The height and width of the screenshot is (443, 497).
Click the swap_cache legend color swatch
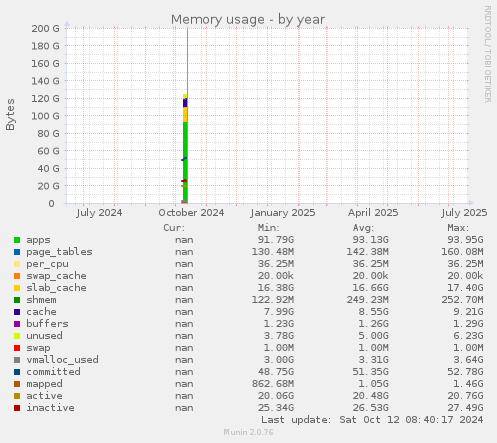[17, 276]
